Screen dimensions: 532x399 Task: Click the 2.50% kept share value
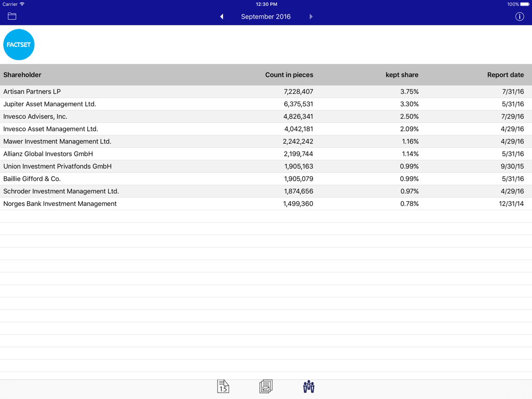click(x=409, y=117)
